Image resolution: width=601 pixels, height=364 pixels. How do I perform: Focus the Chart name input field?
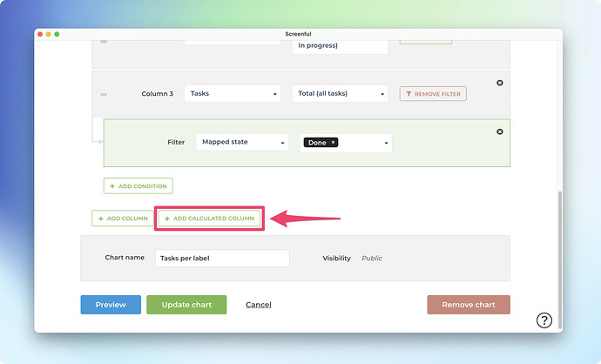pos(222,259)
